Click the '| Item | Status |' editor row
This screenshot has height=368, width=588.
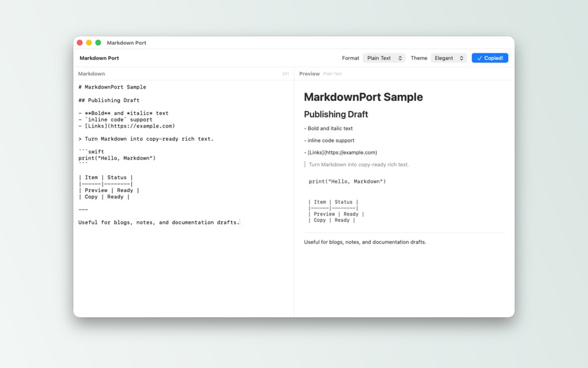click(x=106, y=177)
